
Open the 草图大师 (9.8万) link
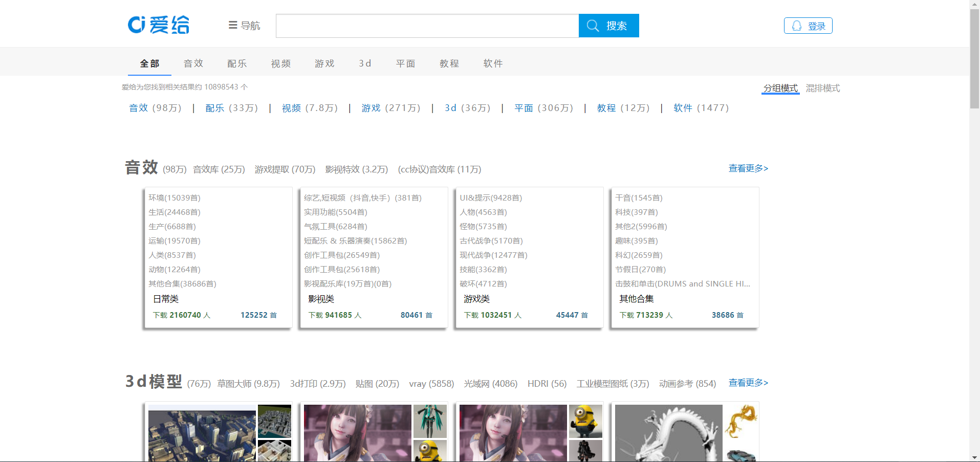point(248,383)
